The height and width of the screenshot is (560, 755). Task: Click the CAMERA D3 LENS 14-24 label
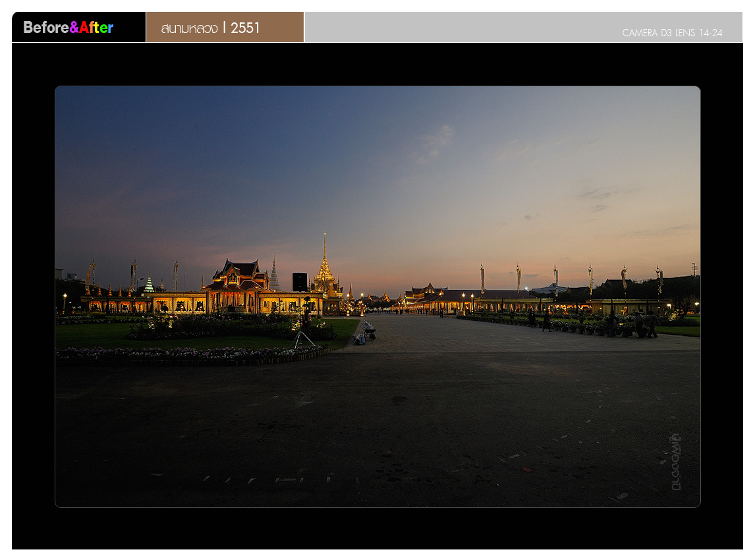pyautogui.click(x=671, y=33)
